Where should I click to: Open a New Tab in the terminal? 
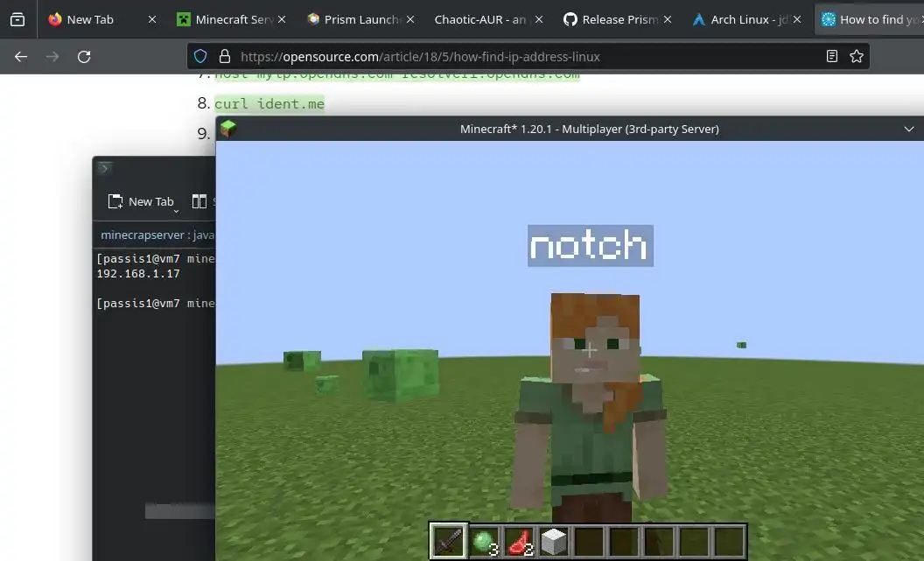click(x=141, y=201)
